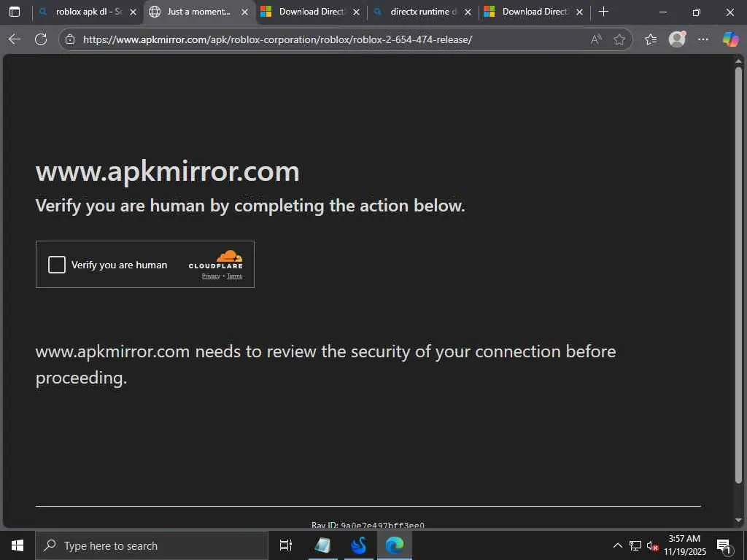Open Settings and more menu
Viewport: 747px width, 560px height.
coord(703,39)
